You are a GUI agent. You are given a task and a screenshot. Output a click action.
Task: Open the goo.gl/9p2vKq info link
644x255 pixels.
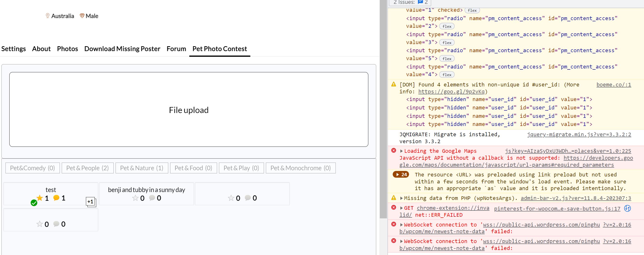[451, 92]
